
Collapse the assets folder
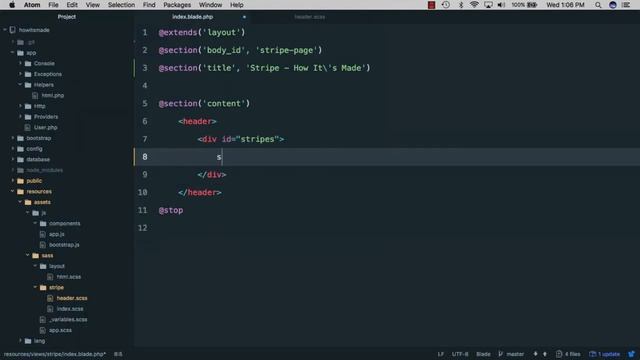[20, 202]
